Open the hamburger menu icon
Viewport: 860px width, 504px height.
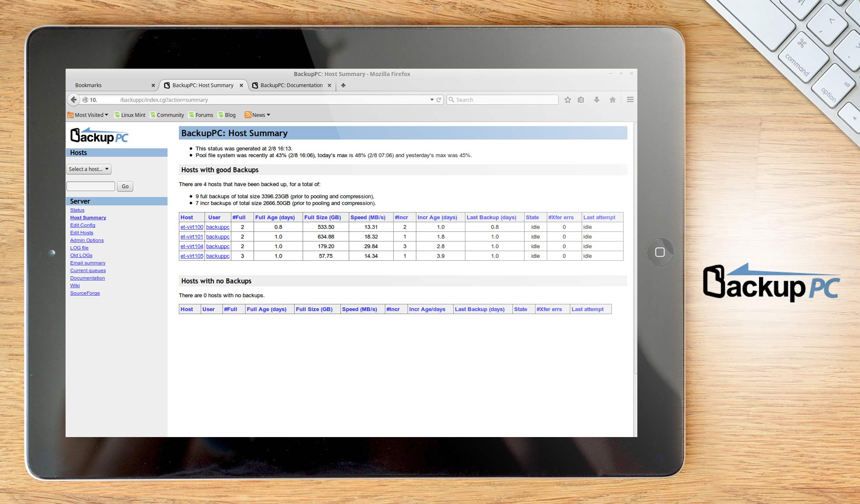click(630, 100)
